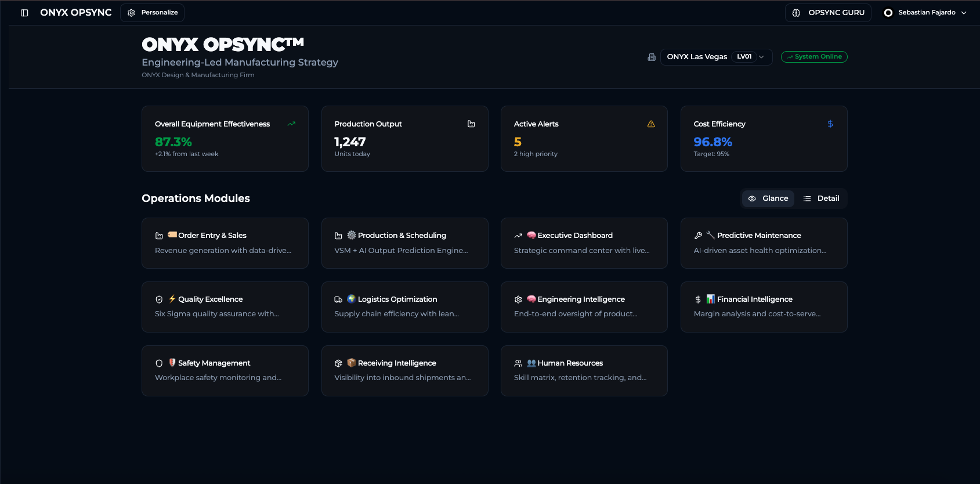Open OPSYNC GURU assistant
980x484 pixels.
[828, 13]
